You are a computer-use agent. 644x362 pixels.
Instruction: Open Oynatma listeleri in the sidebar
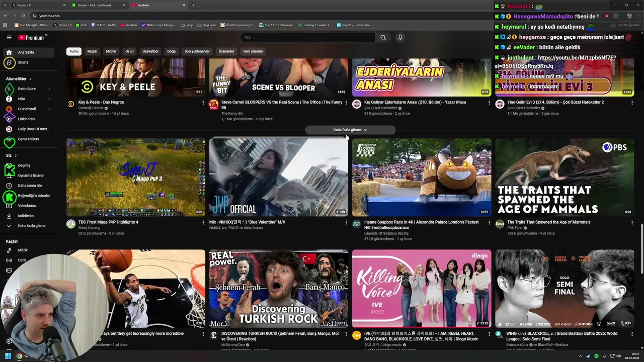point(28,175)
